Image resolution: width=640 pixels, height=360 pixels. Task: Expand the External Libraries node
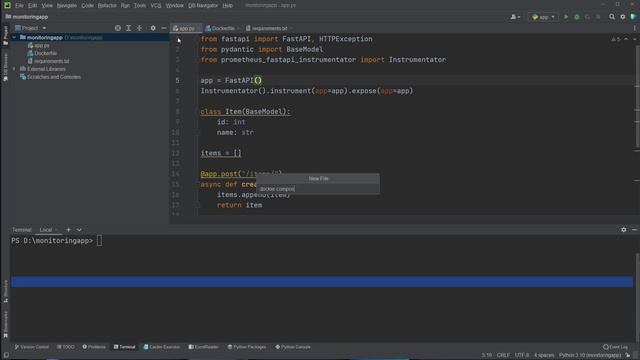click(15, 69)
